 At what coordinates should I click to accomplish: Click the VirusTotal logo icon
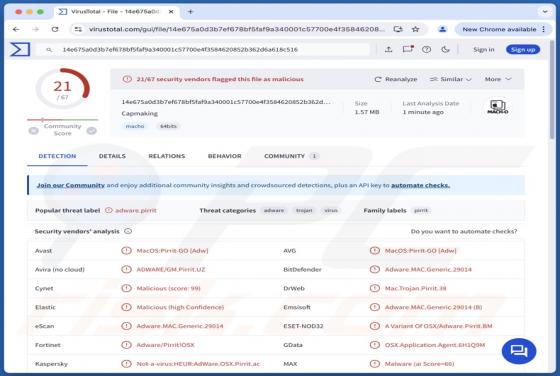tap(20, 49)
